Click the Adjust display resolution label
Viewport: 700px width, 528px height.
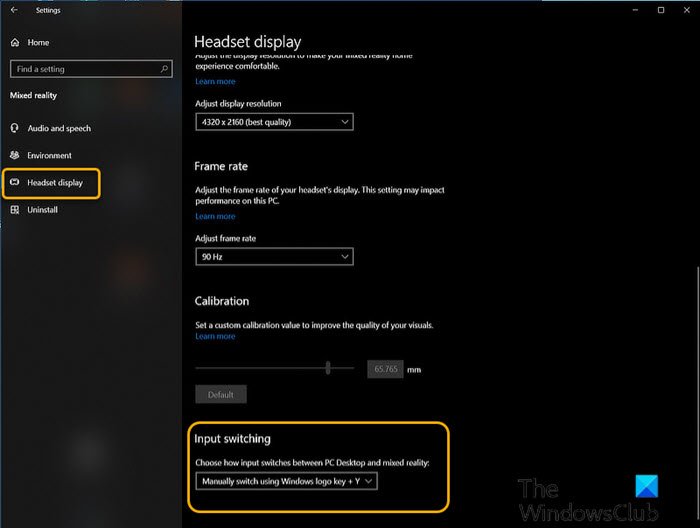238,104
